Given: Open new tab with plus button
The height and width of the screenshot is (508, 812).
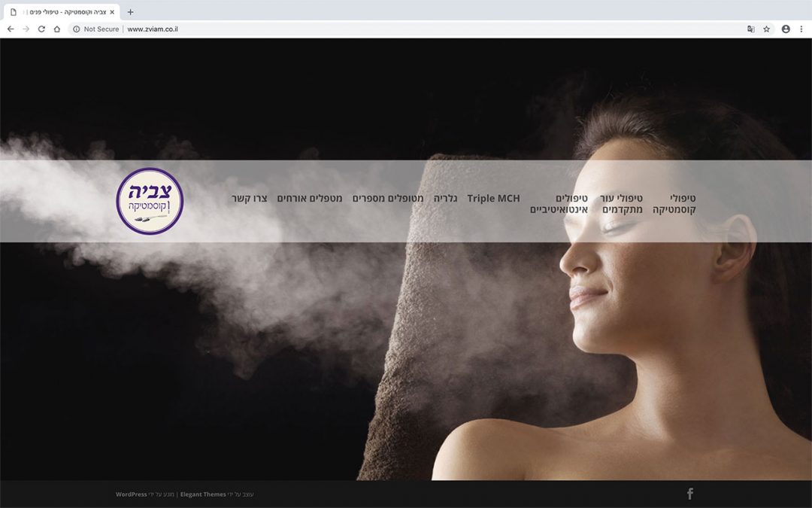Looking at the screenshot, I should [130, 12].
